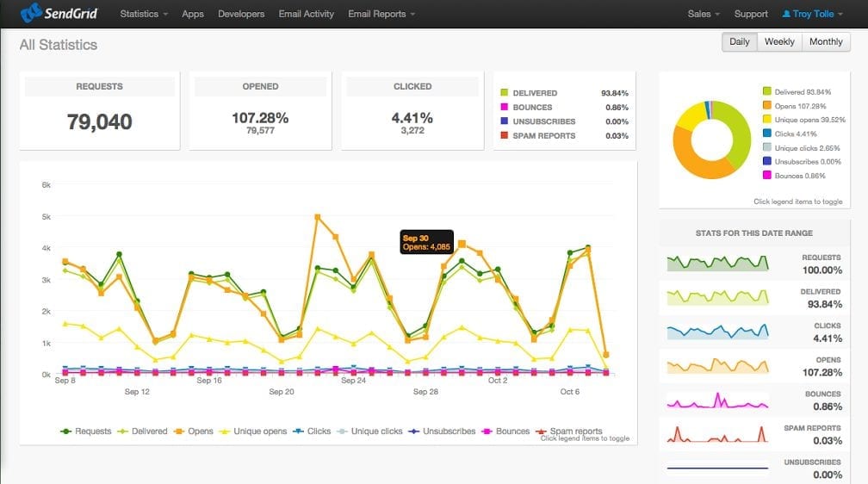Switch to Weekly view
868x484 pixels.
779,41
